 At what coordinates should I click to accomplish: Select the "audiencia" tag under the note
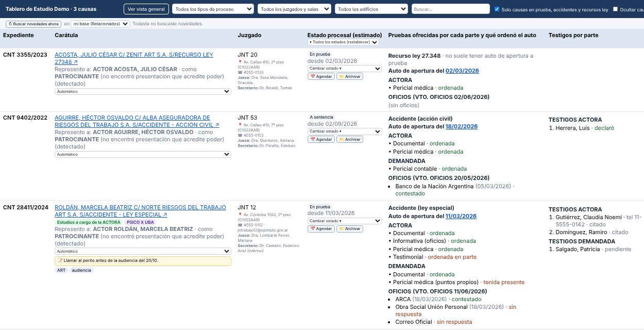[x=81, y=270]
